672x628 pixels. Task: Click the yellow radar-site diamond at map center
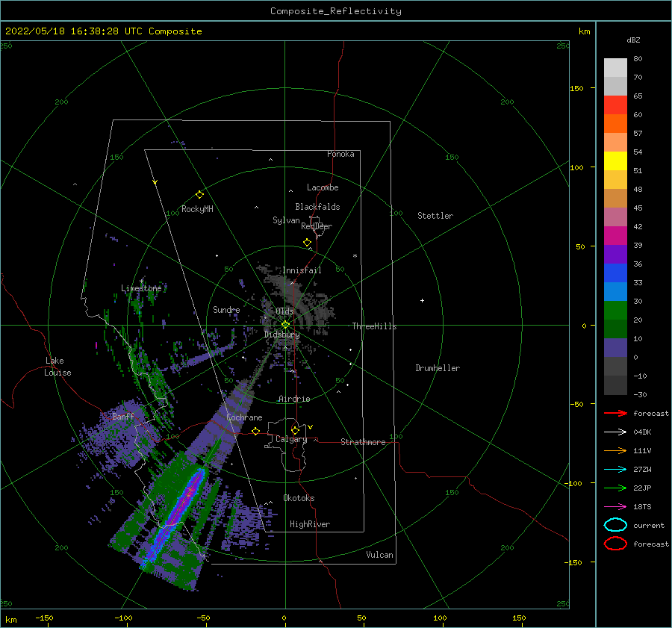click(x=285, y=325)
